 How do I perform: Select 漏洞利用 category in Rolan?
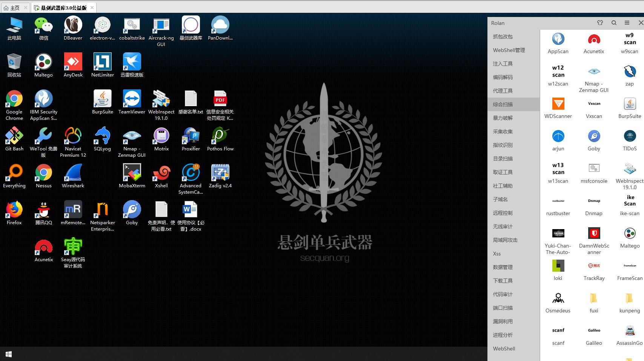point(513,321)
